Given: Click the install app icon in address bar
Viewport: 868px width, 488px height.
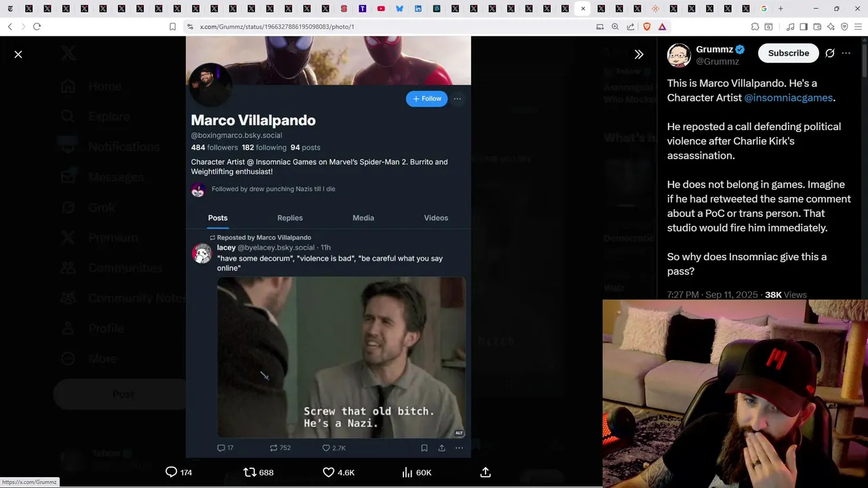Looking at the screenshot, I should coord(599,26).
